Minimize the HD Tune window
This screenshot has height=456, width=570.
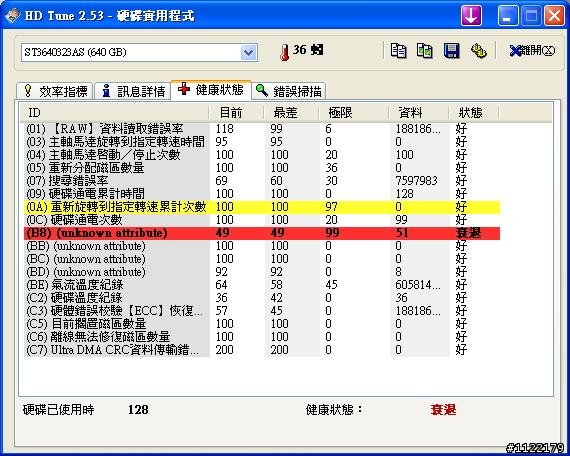click(508, 16)
